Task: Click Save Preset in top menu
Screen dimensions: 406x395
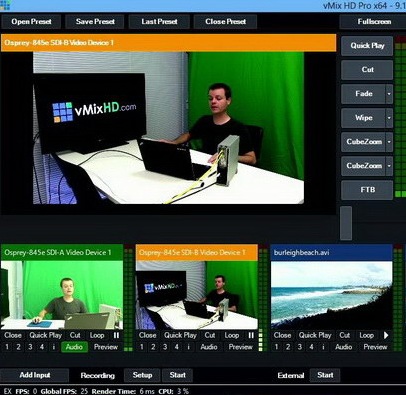Action: (95, 22)
